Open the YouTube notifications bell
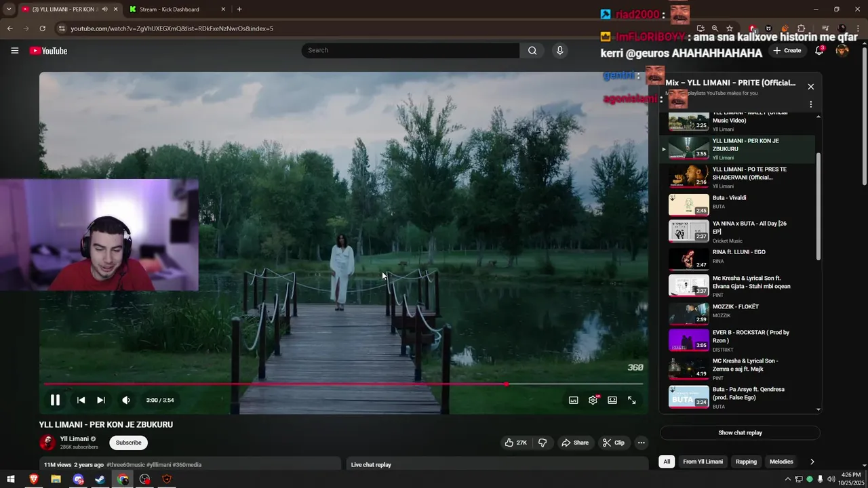The width and height of the screenshot is (868, 488). coord(819,50)
